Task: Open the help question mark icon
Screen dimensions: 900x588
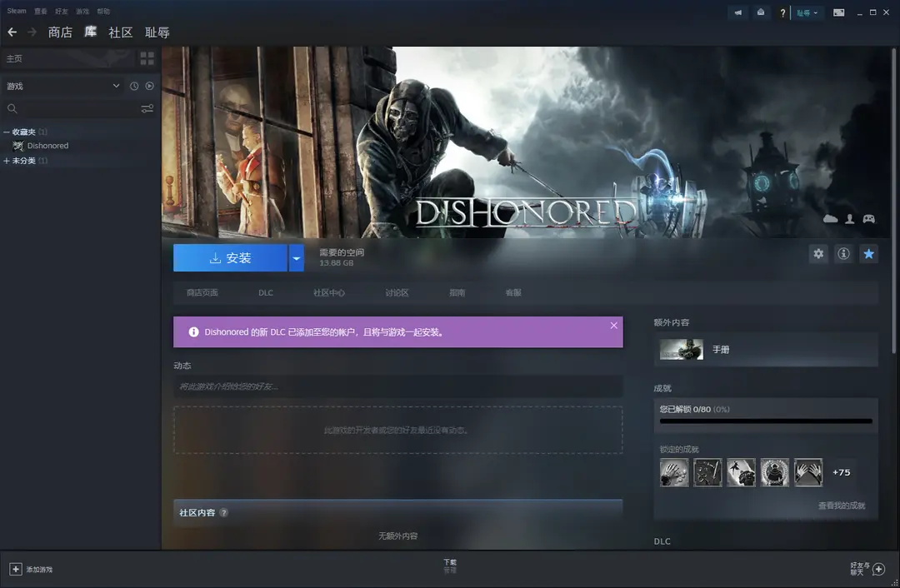Action: click(782, 12)
